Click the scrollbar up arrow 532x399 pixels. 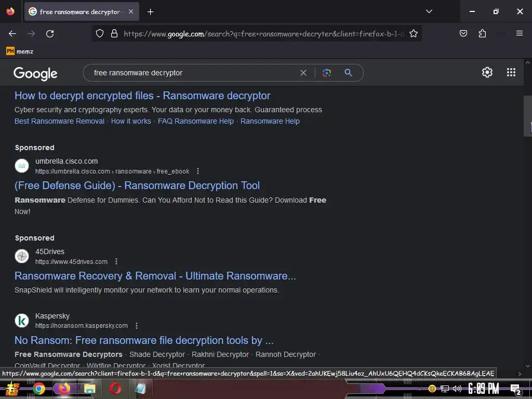528,63
